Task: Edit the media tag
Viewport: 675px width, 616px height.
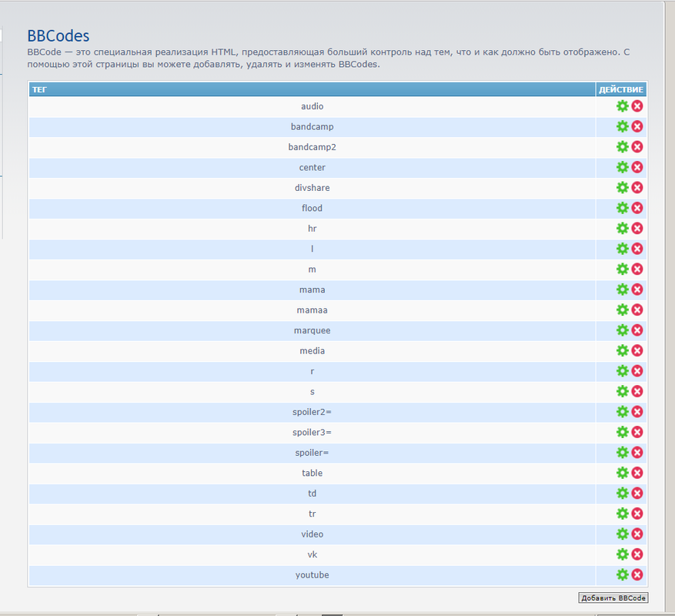Action: click(622, 350)
